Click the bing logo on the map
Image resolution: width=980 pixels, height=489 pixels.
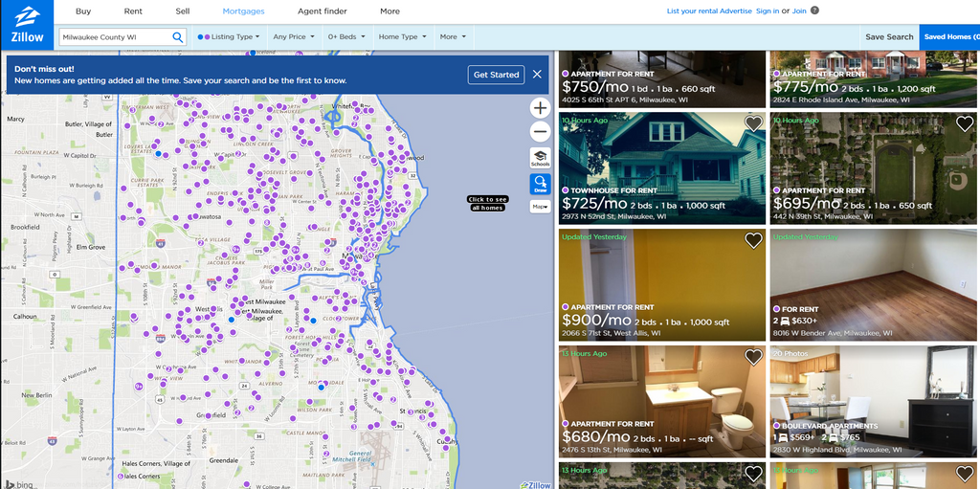tap(18, 484)
